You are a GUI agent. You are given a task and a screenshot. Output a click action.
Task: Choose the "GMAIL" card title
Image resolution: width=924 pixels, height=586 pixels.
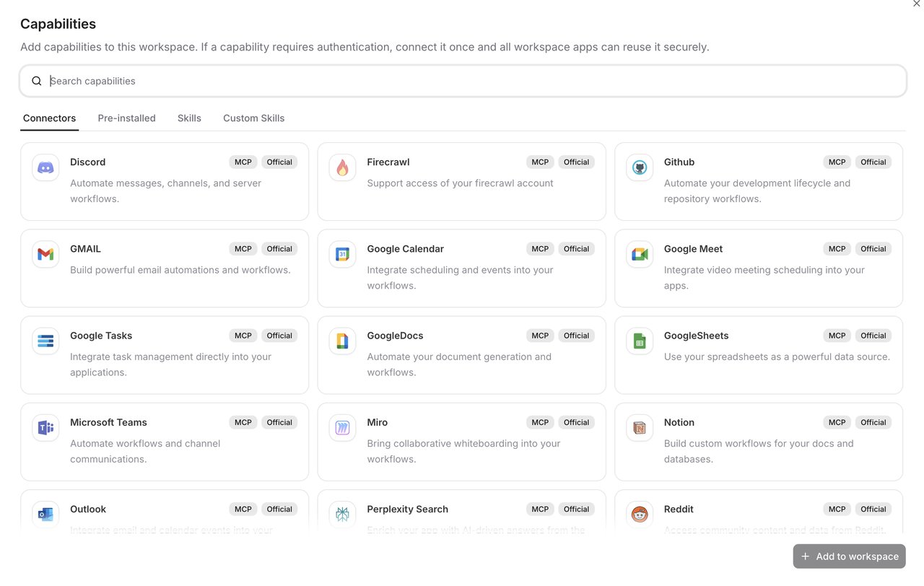coord(86,249)
